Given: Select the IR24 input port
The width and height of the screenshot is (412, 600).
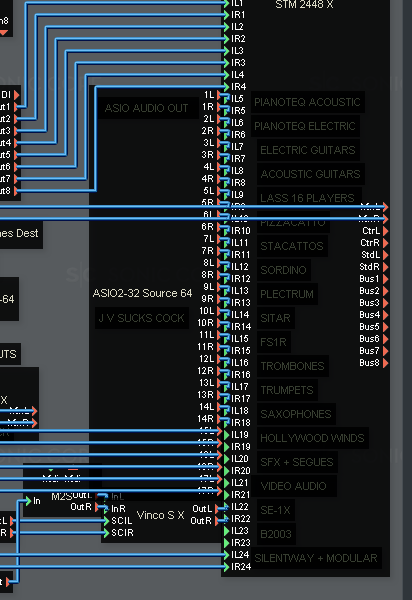Looking at the screenshot, I should 226,567.
